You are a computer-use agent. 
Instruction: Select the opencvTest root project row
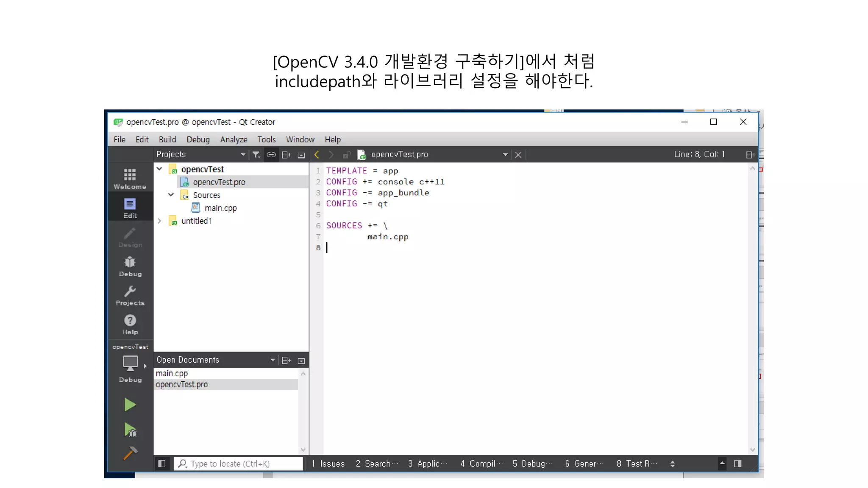[x=203, y=169]
